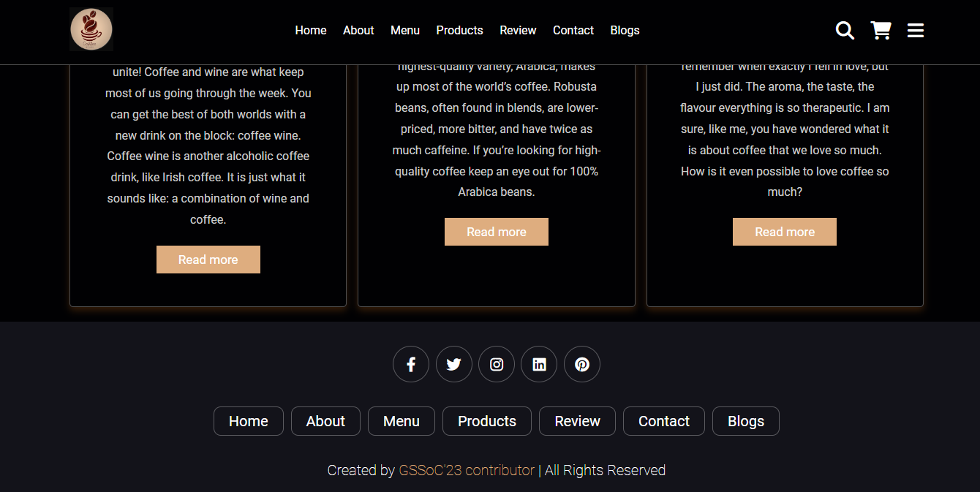Click the Twitter bird icon
The width and height of the screenshot is (980, 492).
tap(453, 363)
